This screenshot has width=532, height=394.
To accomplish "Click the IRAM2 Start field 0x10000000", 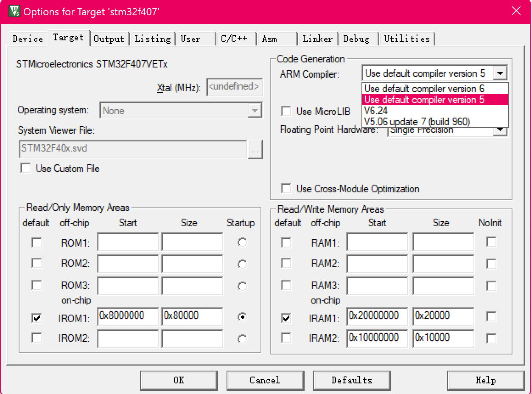I will click(x=377, y=339).
